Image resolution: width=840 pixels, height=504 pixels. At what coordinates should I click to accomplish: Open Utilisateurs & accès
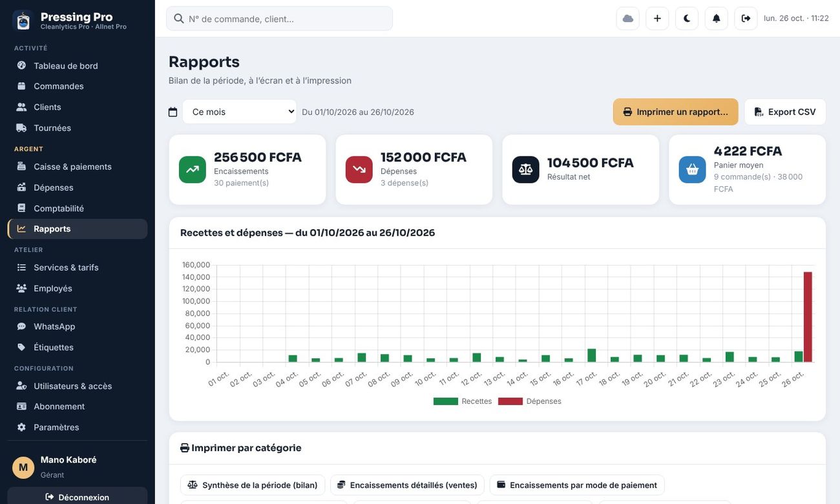[78, 386]
